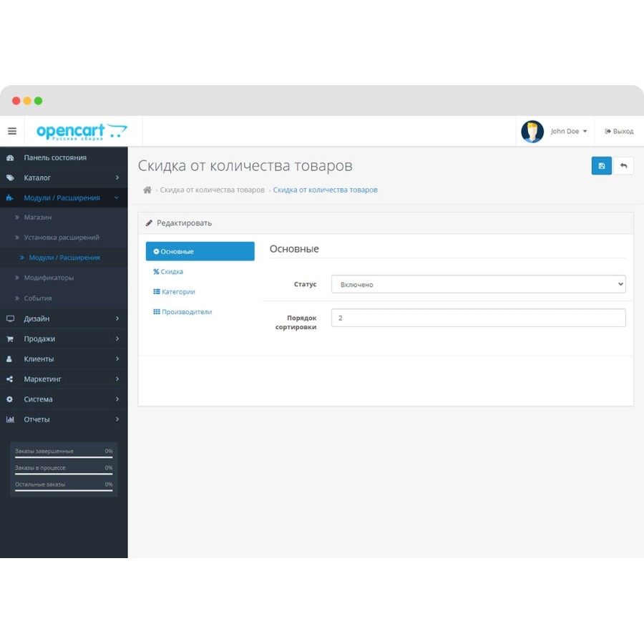Click the Основные section heading
This screenshot has height=644, width=644.
coord(294,249)
